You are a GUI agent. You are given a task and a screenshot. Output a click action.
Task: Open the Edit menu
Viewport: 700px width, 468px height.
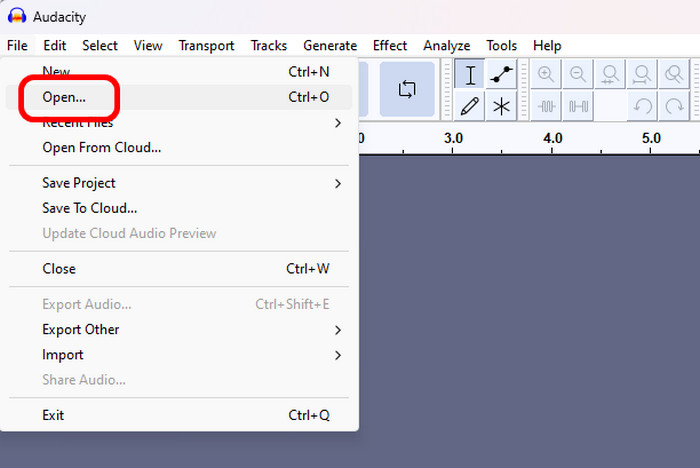pos(54,46)
